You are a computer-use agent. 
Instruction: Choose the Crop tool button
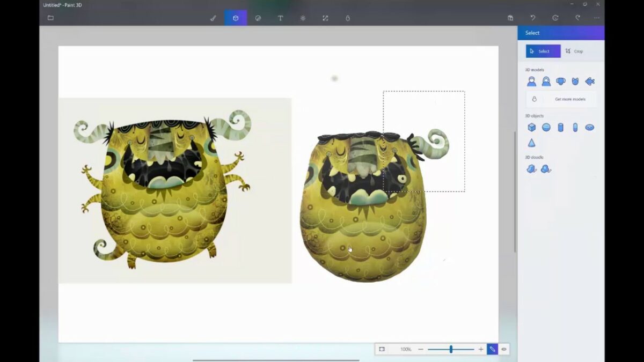click(574, 51)
